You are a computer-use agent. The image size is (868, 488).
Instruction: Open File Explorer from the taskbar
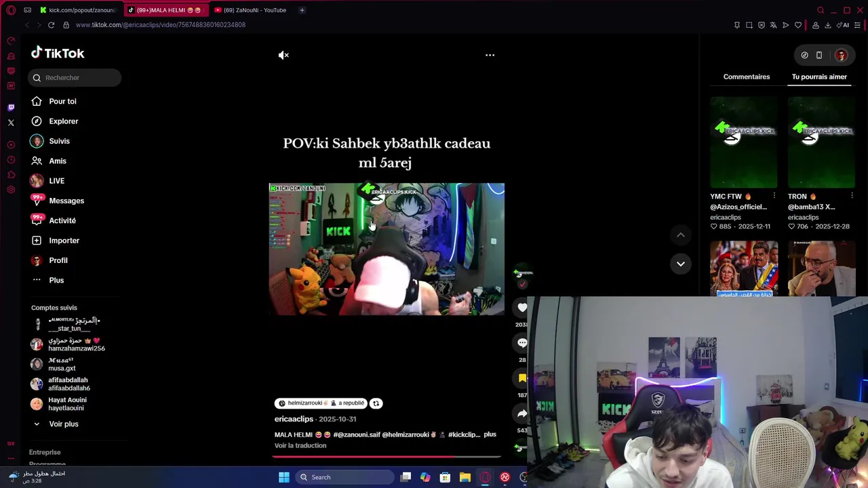click(465, 477)
